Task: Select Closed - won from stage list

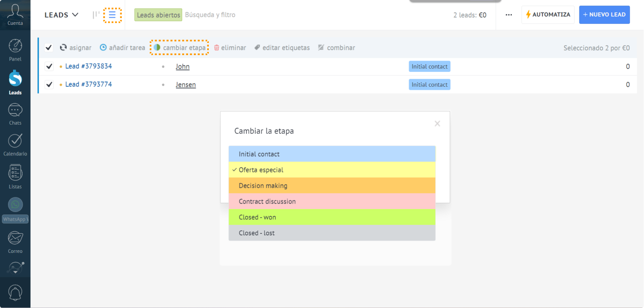Action: (332, 217)
